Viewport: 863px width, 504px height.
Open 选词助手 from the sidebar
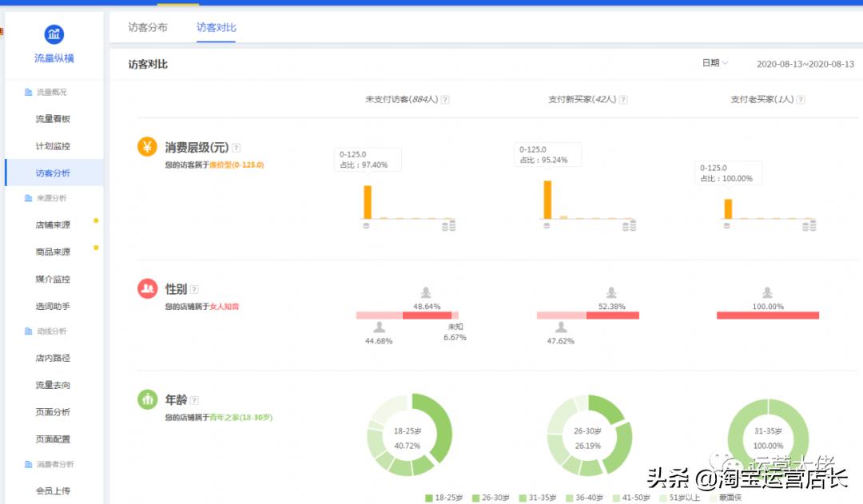[52, 304]
